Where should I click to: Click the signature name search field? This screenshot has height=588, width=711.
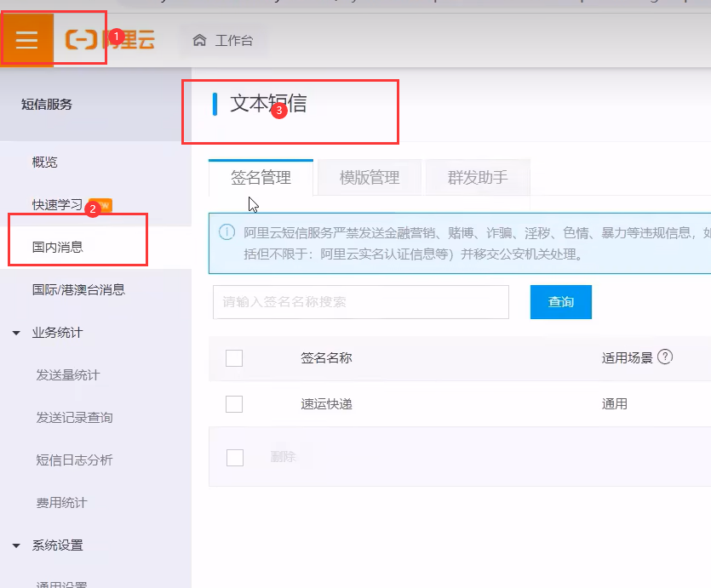pyautogui.click(x=360, y=302)
